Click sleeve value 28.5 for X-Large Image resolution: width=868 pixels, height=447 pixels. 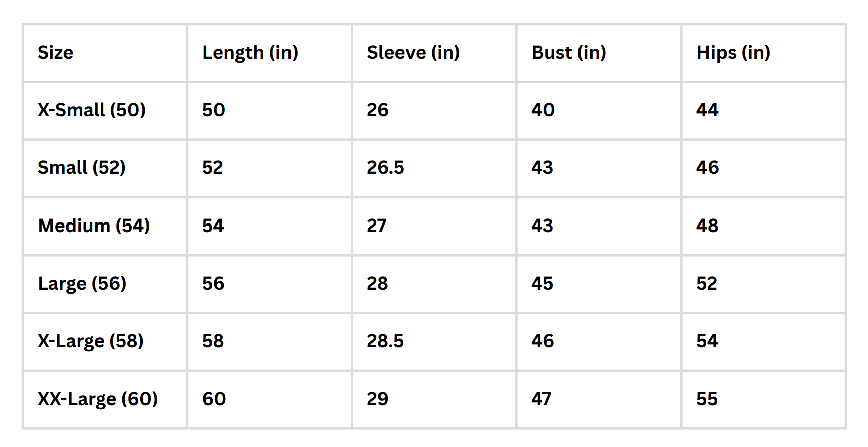(x=385, y=341)
